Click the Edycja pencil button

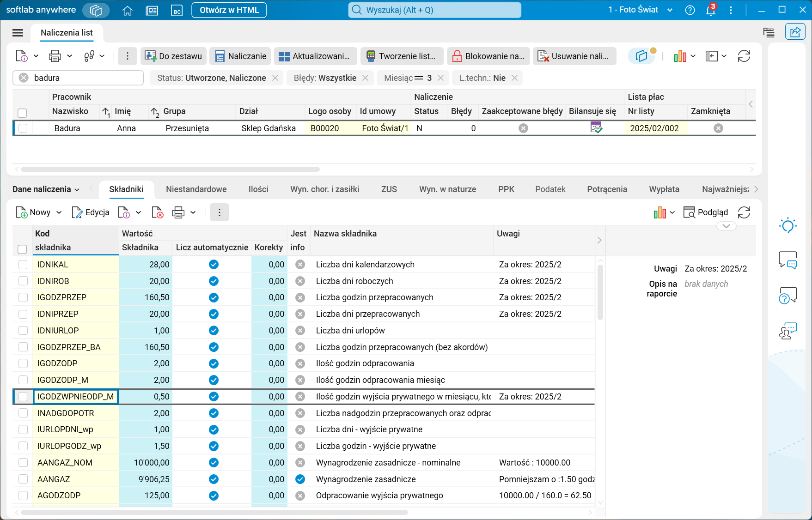tap(91, 212)
